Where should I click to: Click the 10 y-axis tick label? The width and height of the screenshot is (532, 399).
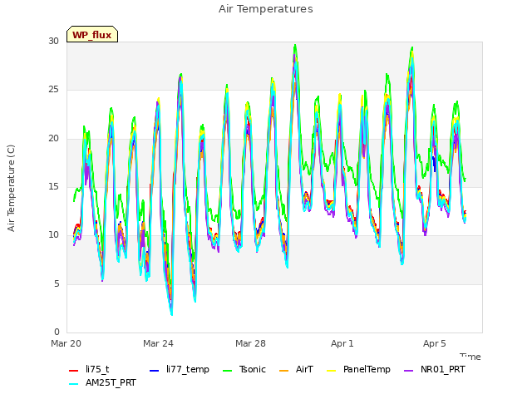pos(53,234)
